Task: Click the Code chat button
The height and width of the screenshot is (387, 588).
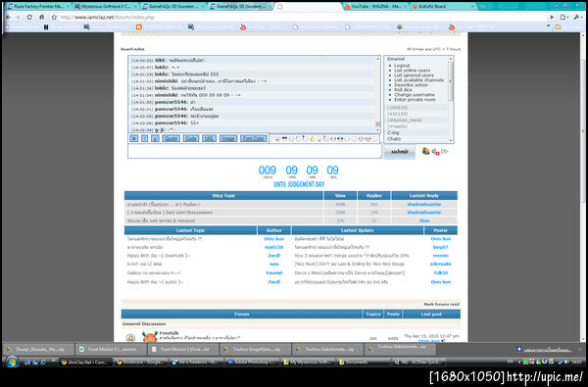Action: click(191, 138)
